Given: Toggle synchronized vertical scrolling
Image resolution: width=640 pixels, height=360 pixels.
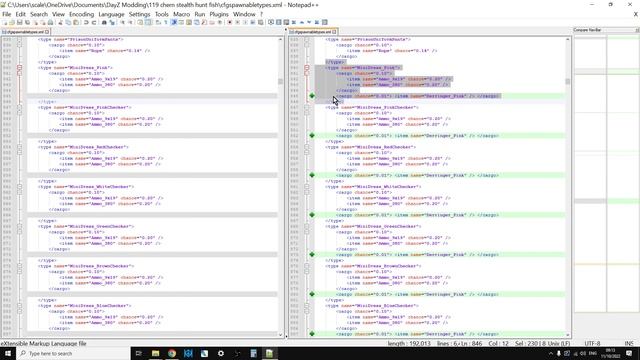Looking at the screenshot, I should coord(140,22).
